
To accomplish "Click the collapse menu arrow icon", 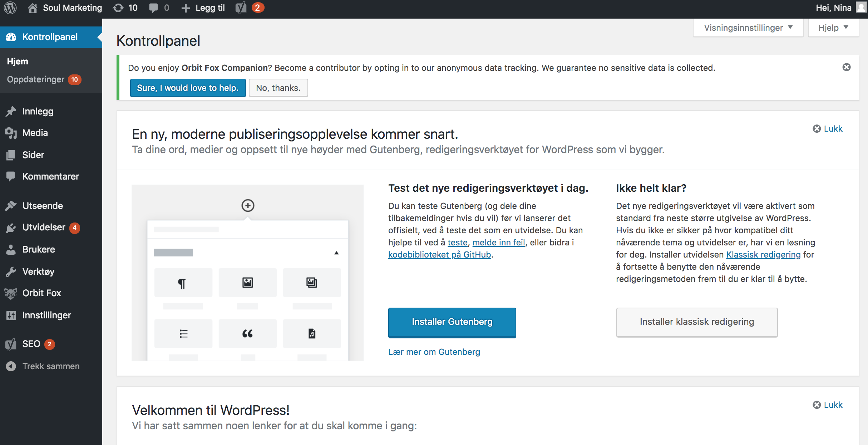I will (x=11, y=366).
